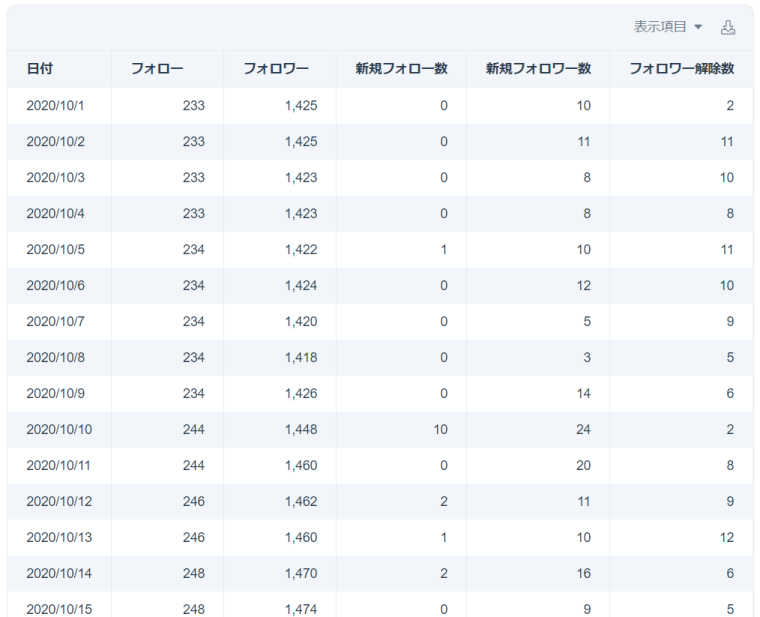
Task: Select the 2020/10/1 date cell
Action: [55, 106]
